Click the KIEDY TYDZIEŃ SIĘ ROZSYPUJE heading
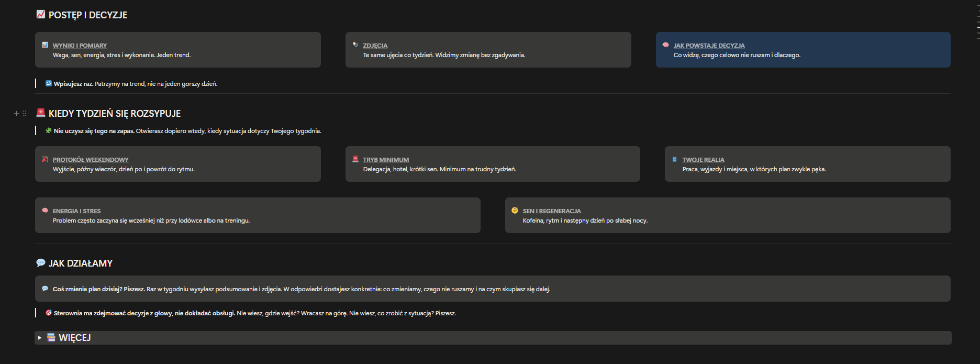This screenshot has width=980, height=364. (115, 114)
